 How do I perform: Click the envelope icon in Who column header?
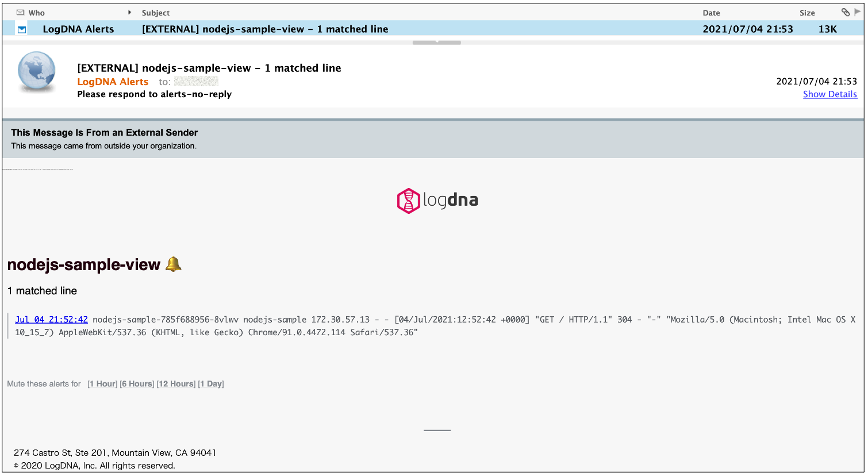[x=21, y=13]
